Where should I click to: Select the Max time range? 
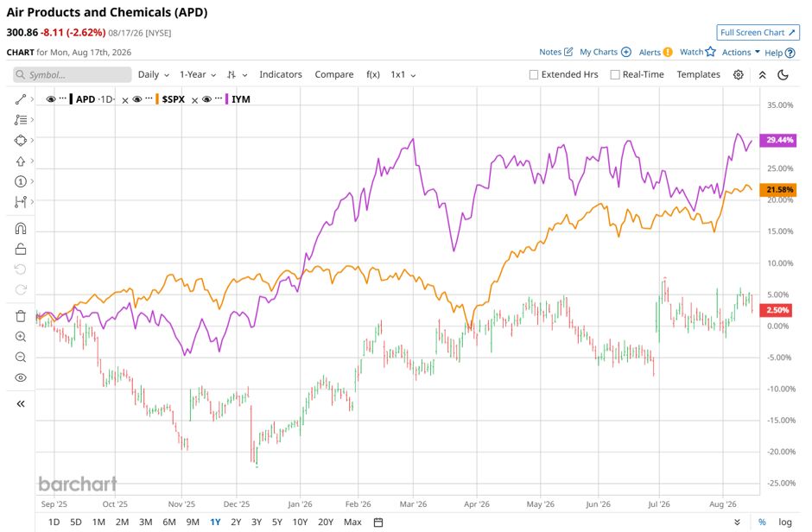pos(352,522)
